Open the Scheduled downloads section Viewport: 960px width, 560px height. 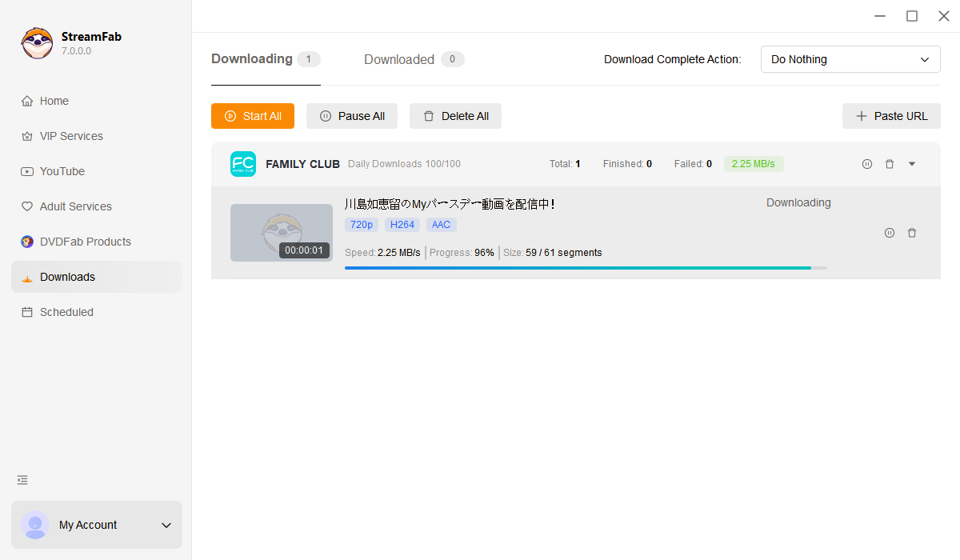click(x=66, y=312)
